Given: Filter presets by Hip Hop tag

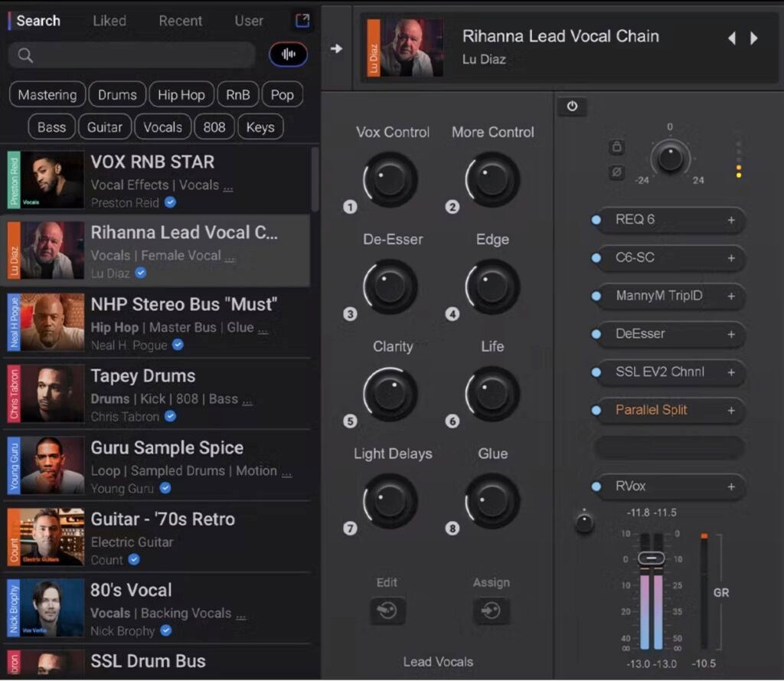Looking at the screenshot, I should point(181,94).
